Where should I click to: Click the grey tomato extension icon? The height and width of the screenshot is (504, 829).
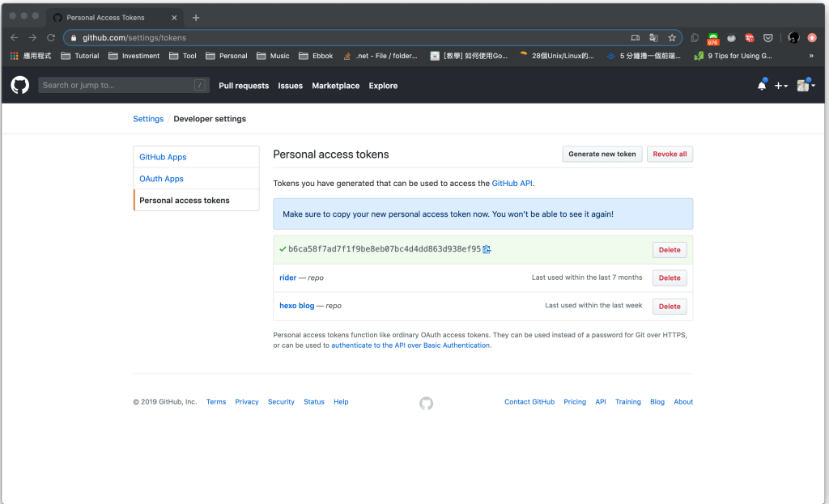tap(732, 37)
